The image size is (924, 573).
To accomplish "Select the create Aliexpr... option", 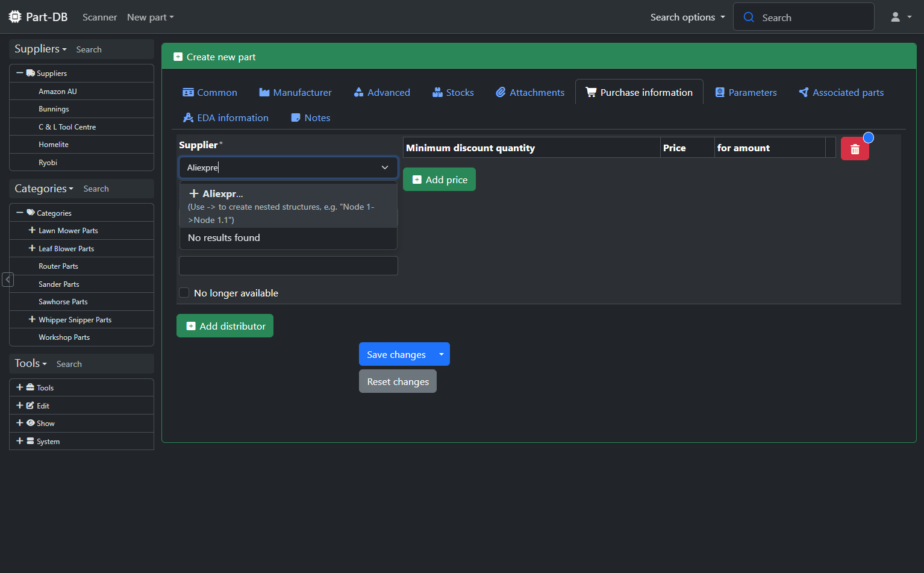I will (289, 206).
